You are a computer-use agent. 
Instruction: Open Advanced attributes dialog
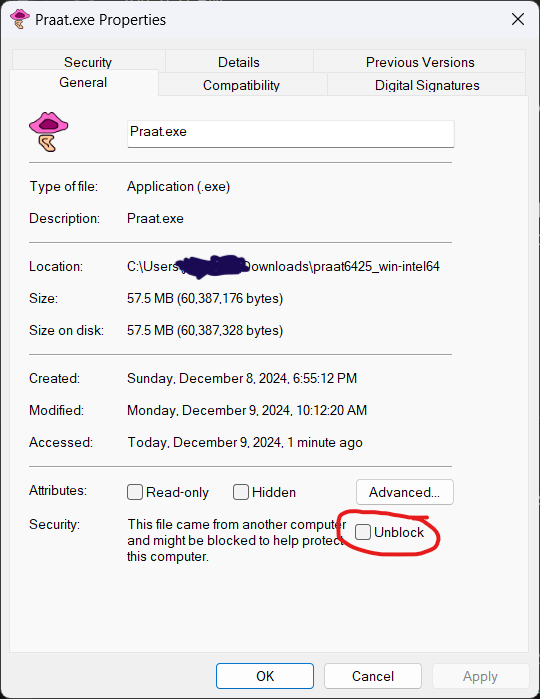pyautogui.click(x=404, y=492)
